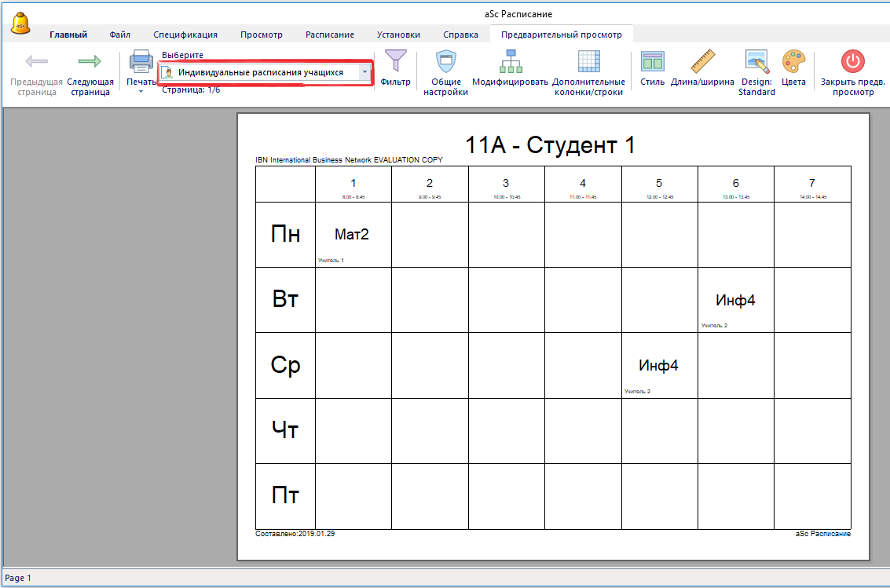Click the Печать printer icon

click(141, 63)
